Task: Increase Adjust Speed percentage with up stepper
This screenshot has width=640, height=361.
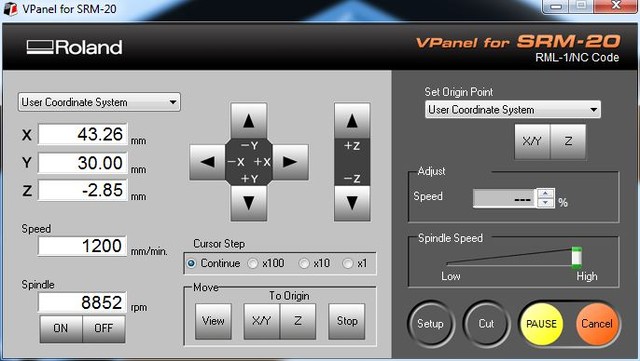Action: click(x=545, y=194)
